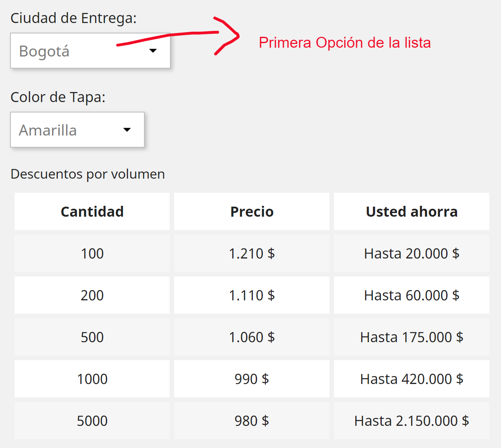Click the Descuentos por volumen heading
The height and width of the screenshot is (448, 501).
pyautogui.click(x=87, y=174)
